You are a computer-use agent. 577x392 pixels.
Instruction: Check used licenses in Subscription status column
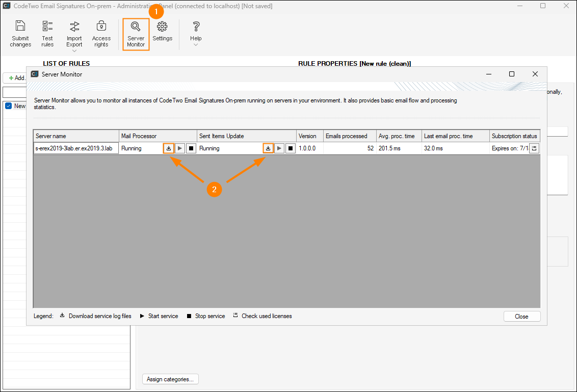(534, 148)
